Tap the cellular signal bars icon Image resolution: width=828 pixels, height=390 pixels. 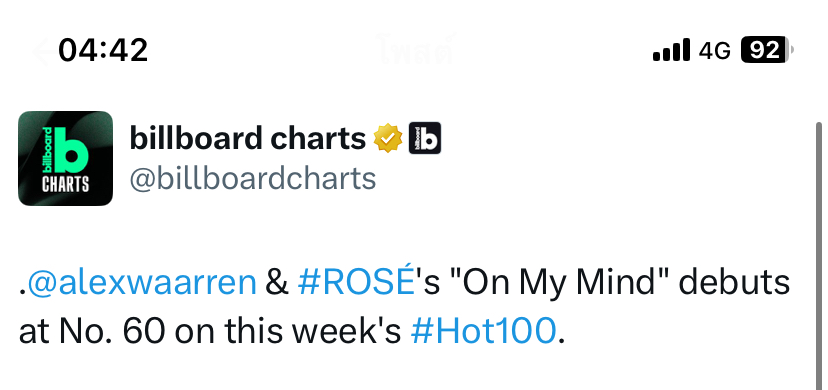click(671, 50)
